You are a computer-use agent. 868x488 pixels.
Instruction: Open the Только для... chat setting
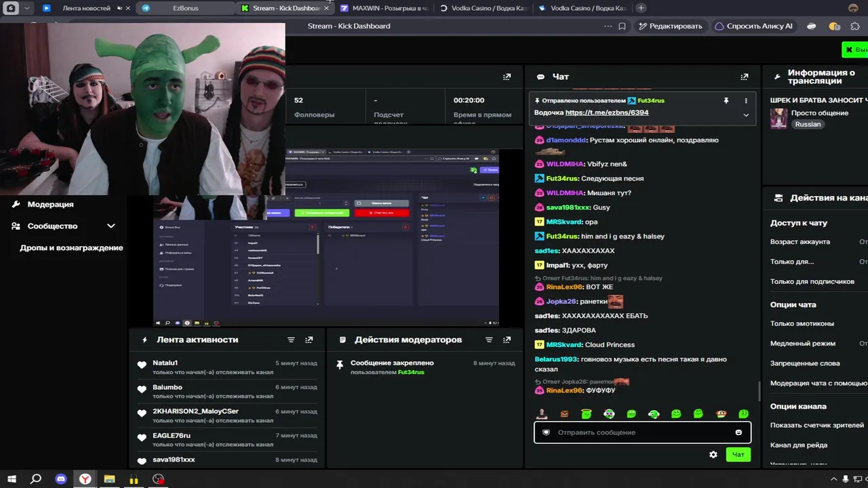tap(819, 262)
